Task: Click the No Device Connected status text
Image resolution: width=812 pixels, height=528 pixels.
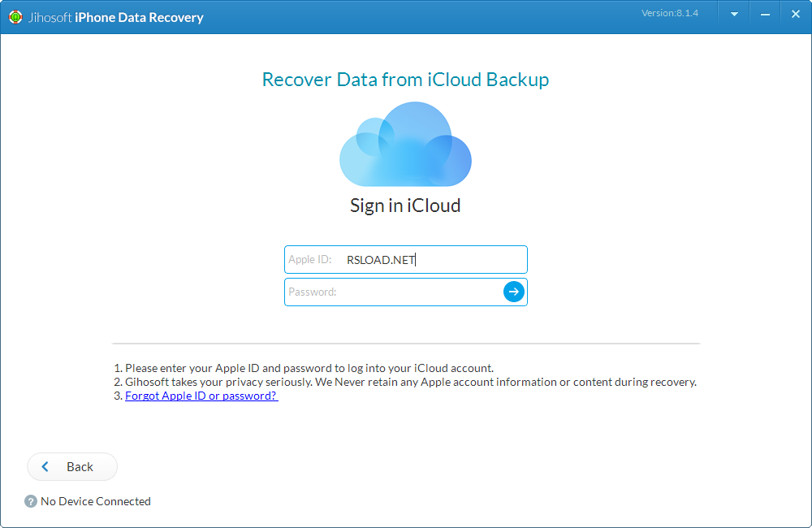Action: [96, 501]
